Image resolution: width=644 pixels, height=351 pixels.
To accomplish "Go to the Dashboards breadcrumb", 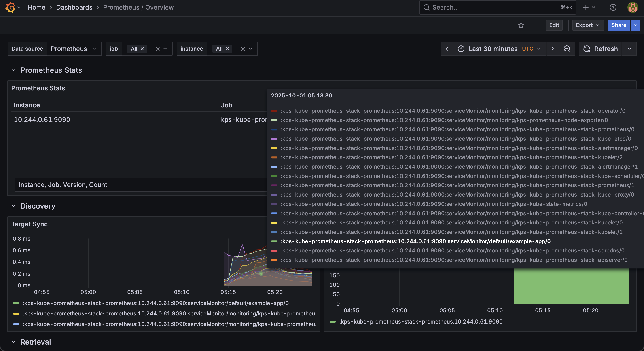I will (x=74, y=8).
